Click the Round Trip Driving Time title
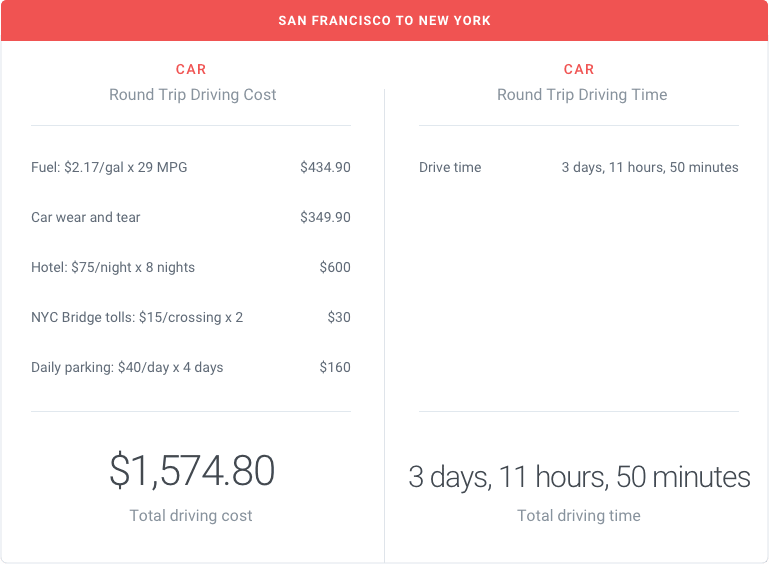The width and height of the screenshot is (769, 564). pyautogui.click(x=582, y=94)
